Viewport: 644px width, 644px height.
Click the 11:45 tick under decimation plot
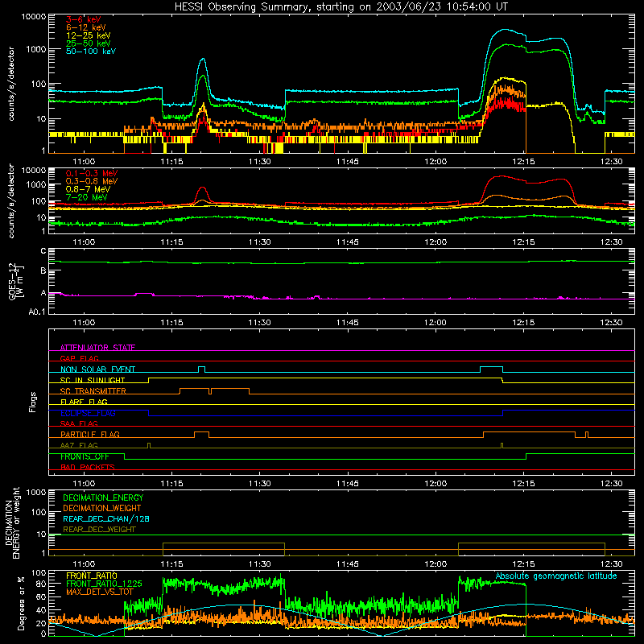[348, 564]
